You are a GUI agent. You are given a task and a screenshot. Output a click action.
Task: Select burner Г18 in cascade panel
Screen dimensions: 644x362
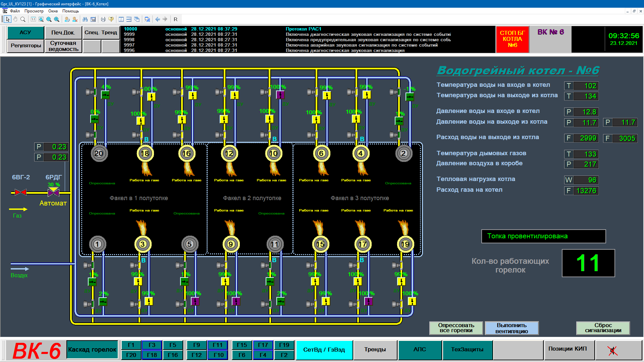pos(152,355)
